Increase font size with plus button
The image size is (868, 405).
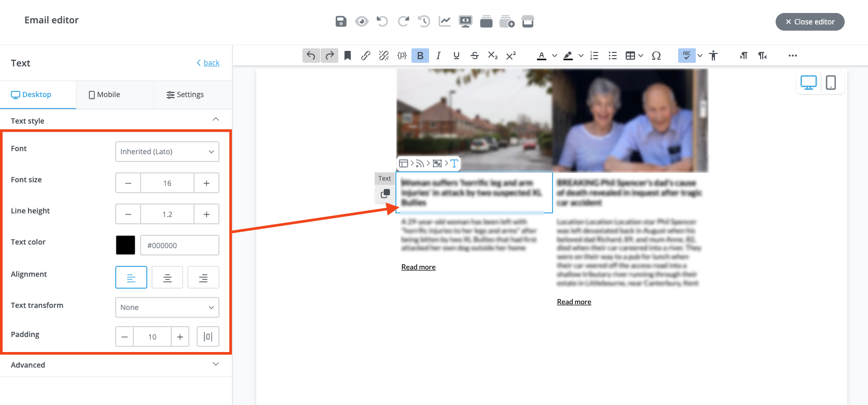pyautogui.click(x=206, y=183)
